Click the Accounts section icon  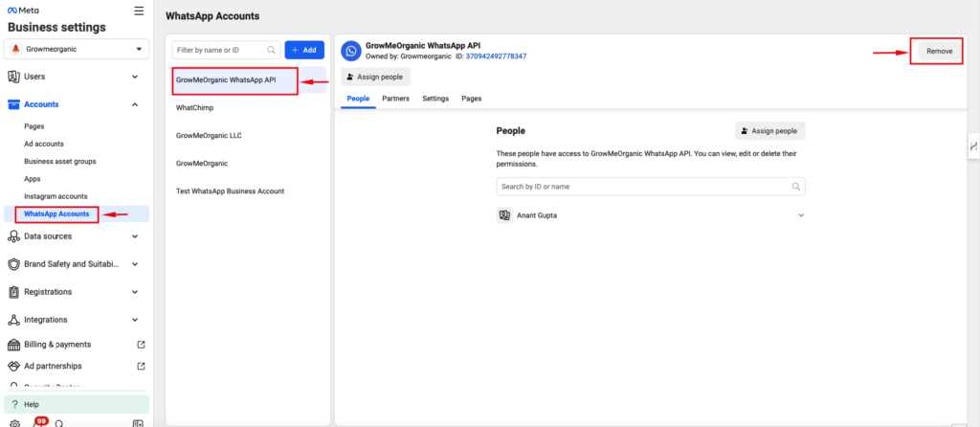pyautogui.click(x=13, y=104)
